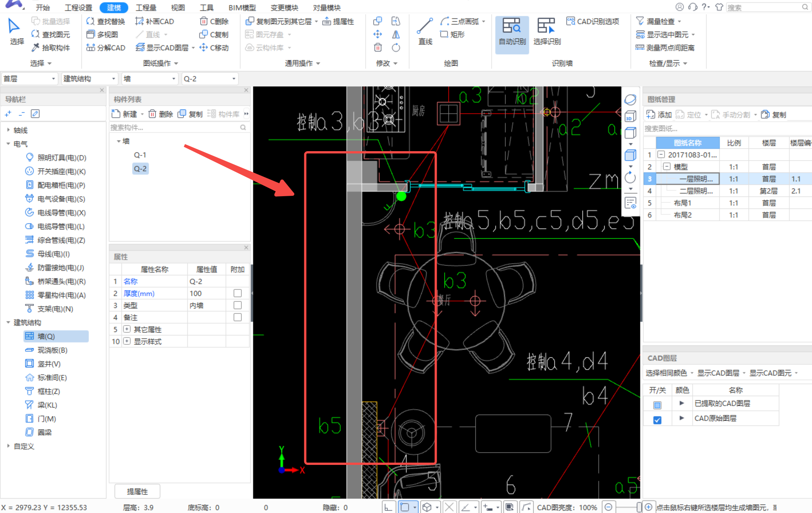
Task: Click navigation bar edit pencil icon
Action: click(35, 114)
